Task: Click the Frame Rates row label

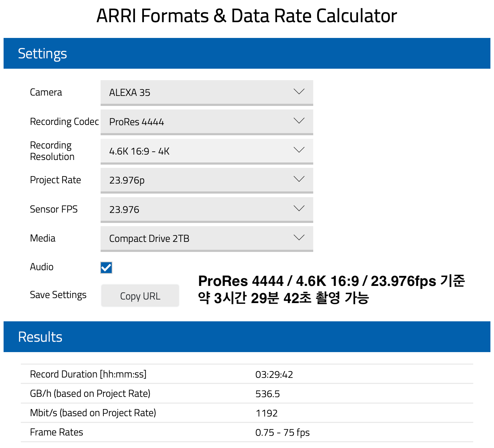Action: coord(57,432)
